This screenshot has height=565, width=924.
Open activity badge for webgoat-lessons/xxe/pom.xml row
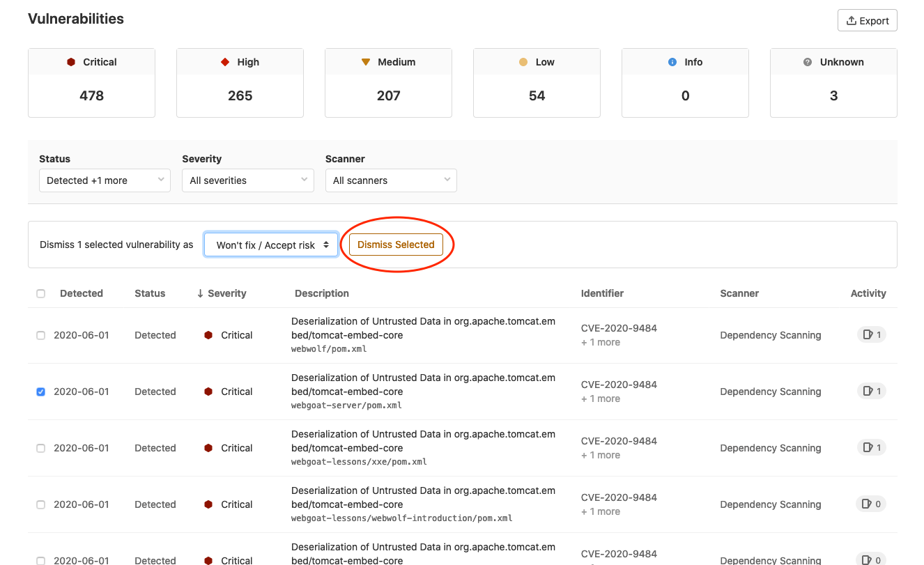pos(871,448)
